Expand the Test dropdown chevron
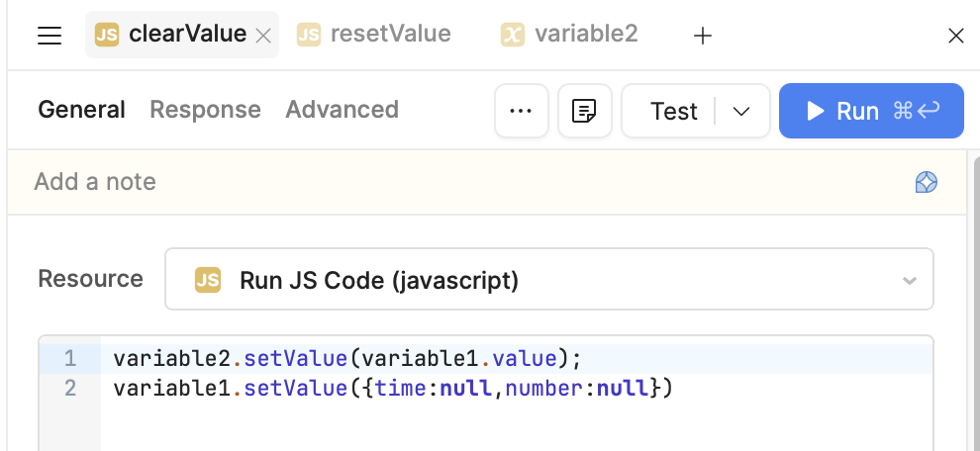 [x=742, y=111]
